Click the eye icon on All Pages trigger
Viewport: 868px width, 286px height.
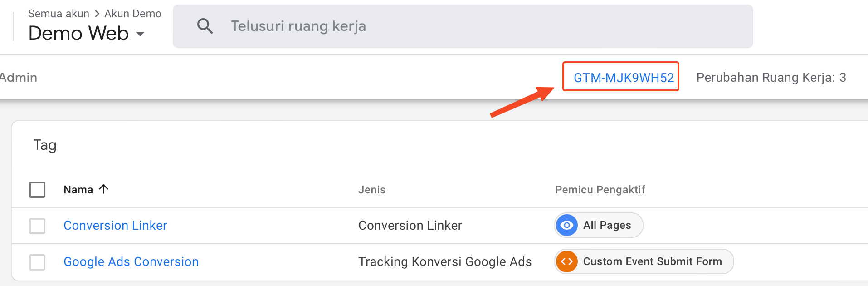tap(566, 225)
